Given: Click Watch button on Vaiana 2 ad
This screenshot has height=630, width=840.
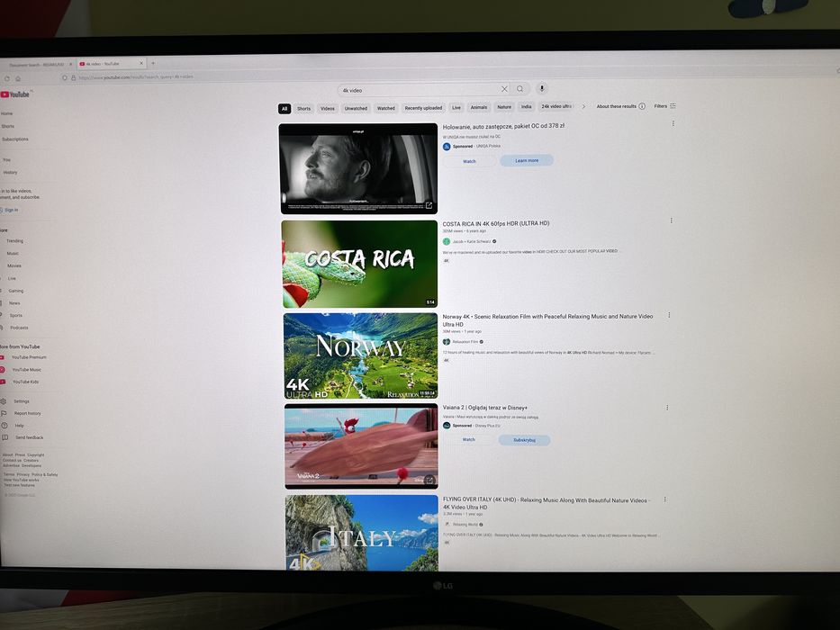Looking at the screenshot, I should click(x=469, y=440).
